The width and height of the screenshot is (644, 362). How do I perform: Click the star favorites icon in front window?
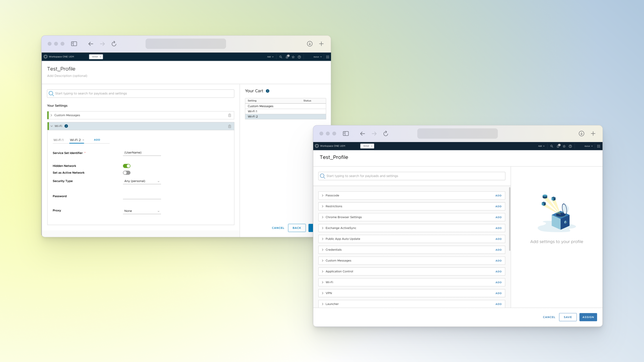click(x=564, y=146)
